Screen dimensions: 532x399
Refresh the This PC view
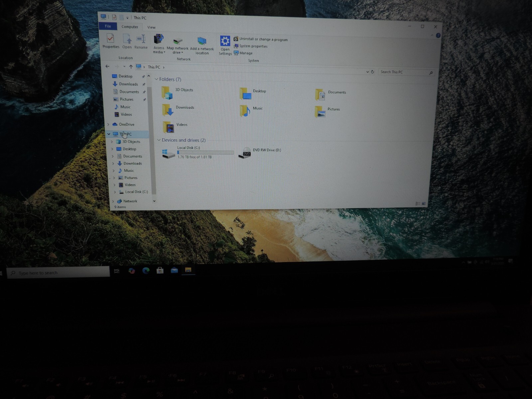[x=372, y=72]
